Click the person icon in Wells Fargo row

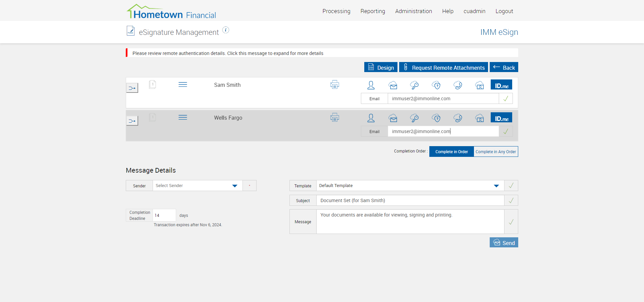[371, 118]
